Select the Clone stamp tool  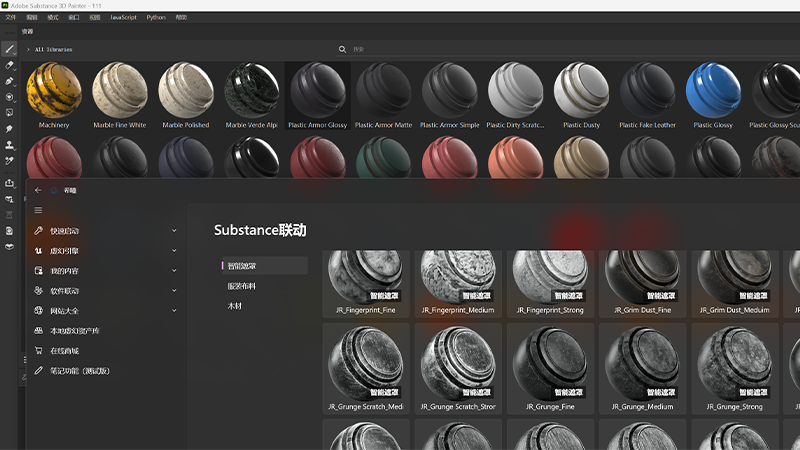(x=9, y=145)
